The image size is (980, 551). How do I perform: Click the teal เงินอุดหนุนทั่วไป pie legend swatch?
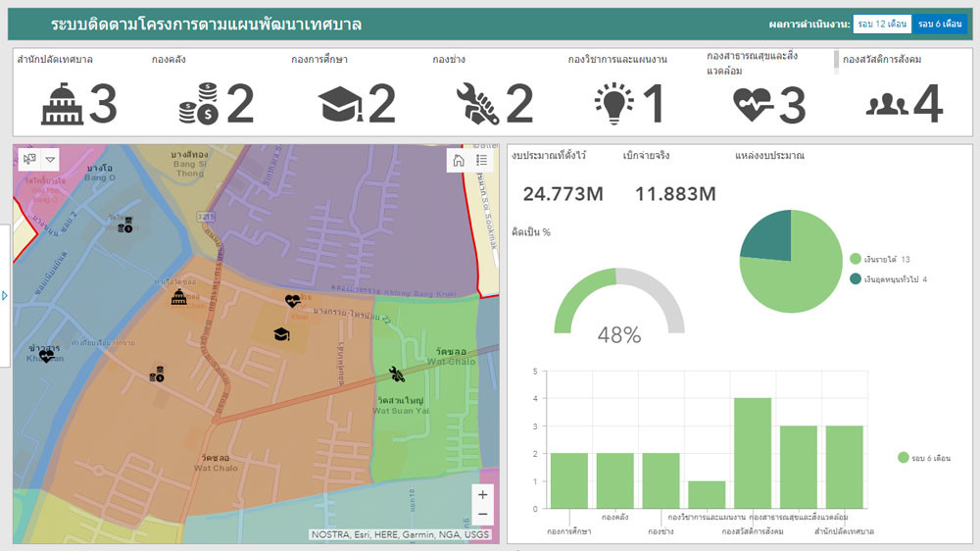pos(855,279)
